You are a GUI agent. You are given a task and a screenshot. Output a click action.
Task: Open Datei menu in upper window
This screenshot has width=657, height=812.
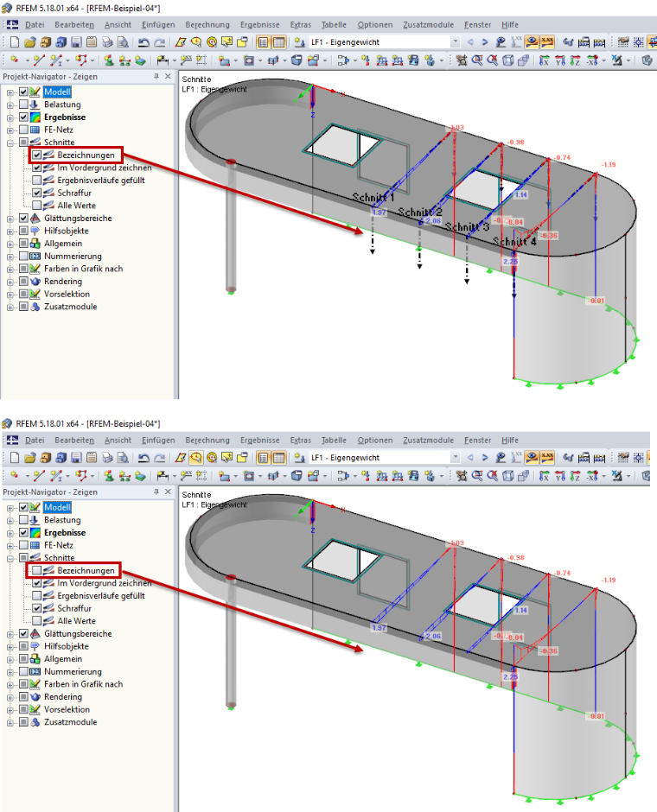click(35, 24)
